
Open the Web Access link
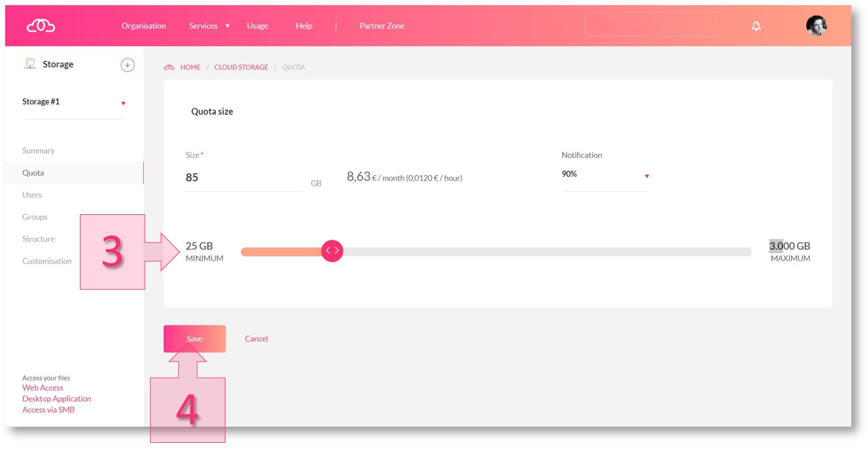pos(43,388)
